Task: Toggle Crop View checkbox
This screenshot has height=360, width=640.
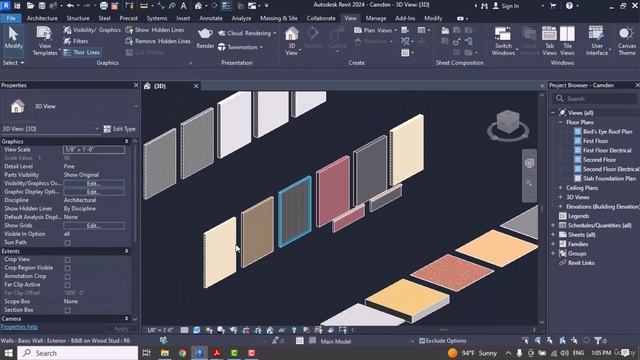Action: click(67, 260)
